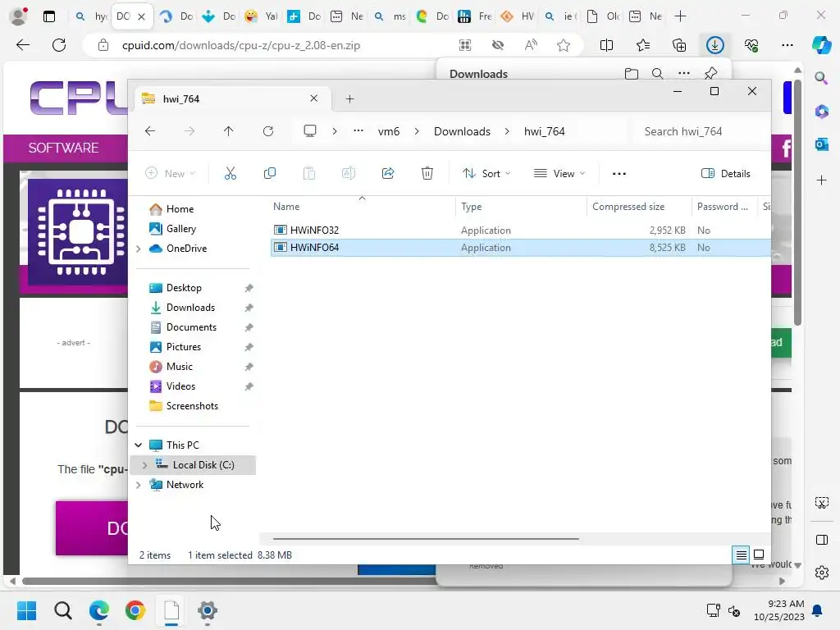Open the Explorer 'See more' toolbar options
The height and width of the screenshot is (630, 840).
point(619,174)
